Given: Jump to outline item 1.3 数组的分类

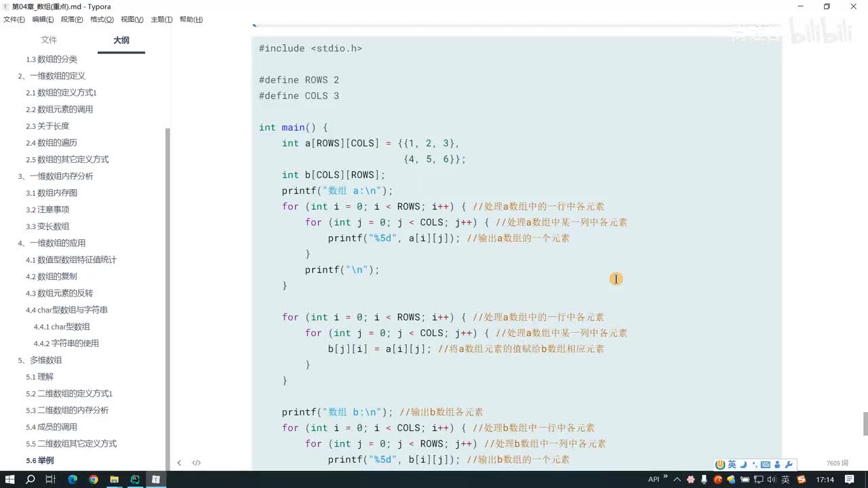Looking at the screenshot, I should (x=52, y=59).
